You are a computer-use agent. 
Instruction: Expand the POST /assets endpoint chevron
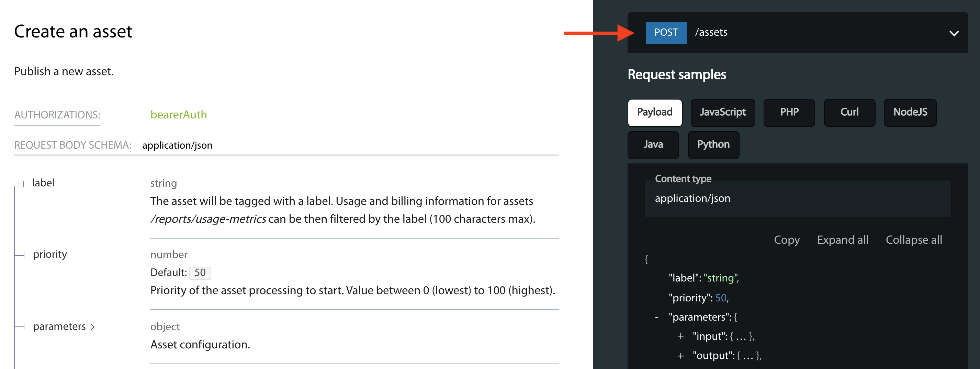(x=953, y=33)
